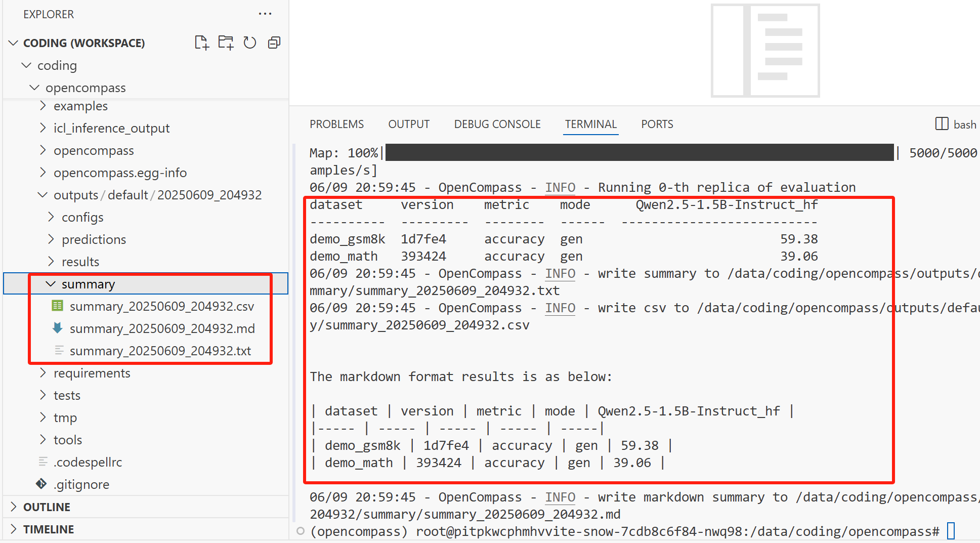Click the CSV file icon for summary_20250609_204932.csv
Image resolution: width=980 pixels, height=543 pixels.
tap(58, 306)
